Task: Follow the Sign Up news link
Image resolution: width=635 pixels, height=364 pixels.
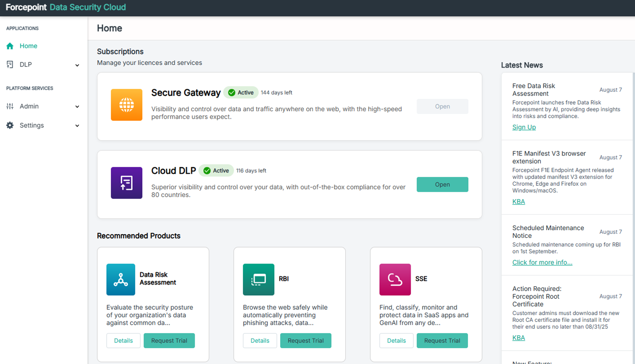Action: click(524, 127)
